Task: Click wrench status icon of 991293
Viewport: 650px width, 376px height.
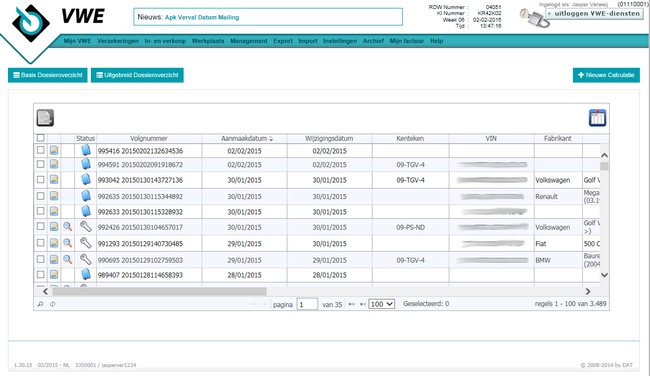Action: [85, 243]
